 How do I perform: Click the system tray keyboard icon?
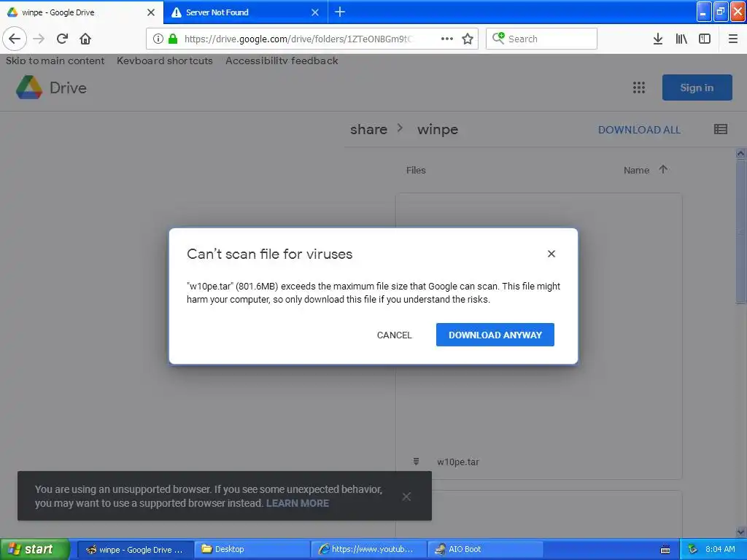(665, 550)
